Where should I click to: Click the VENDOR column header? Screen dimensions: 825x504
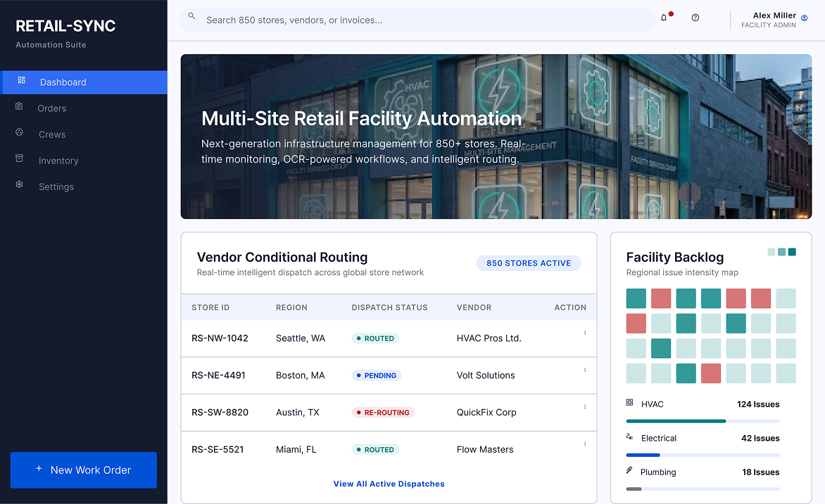474,308
